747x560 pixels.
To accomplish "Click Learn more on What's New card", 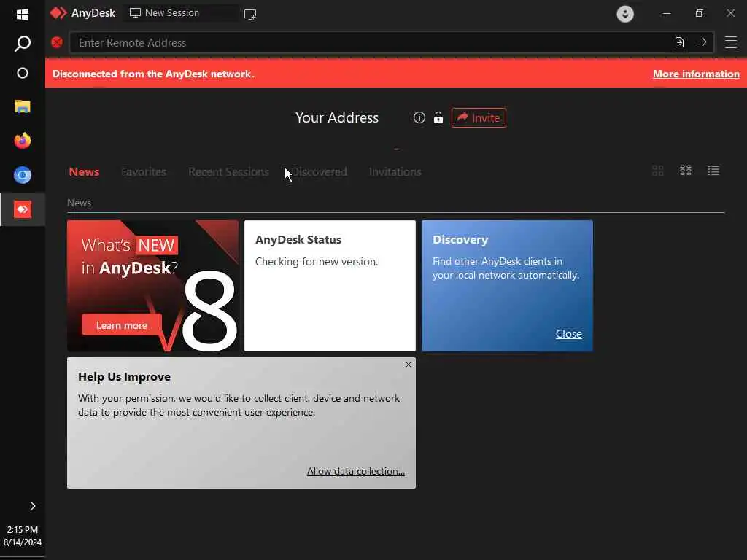I will pos(122,325).
